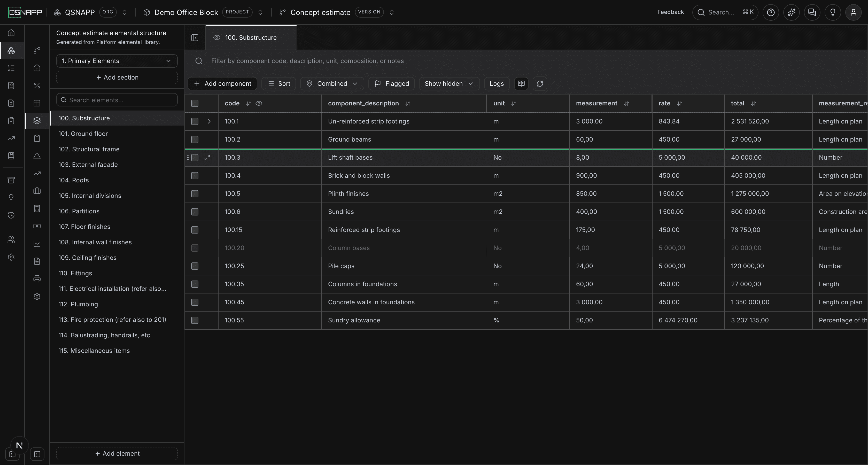Screen dimensions: 868x465
Task: Expand row 100.3 Lift shaft bases detail icon
Action: 207,157
